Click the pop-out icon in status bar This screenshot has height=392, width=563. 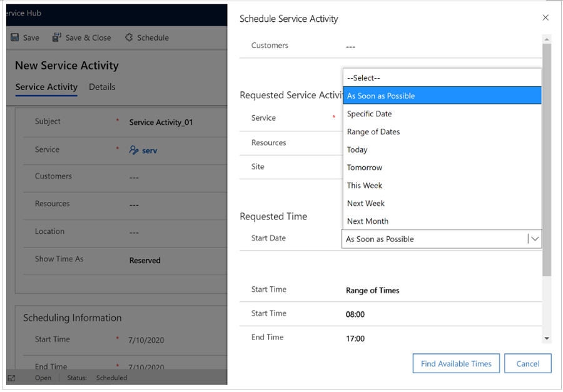(x=11, y=378)
